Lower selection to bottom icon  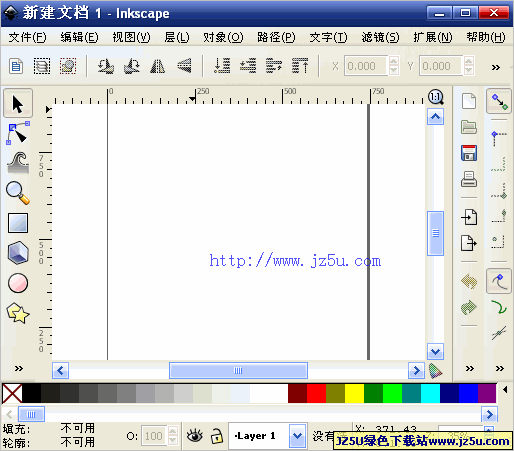click(x=222, y=66)
